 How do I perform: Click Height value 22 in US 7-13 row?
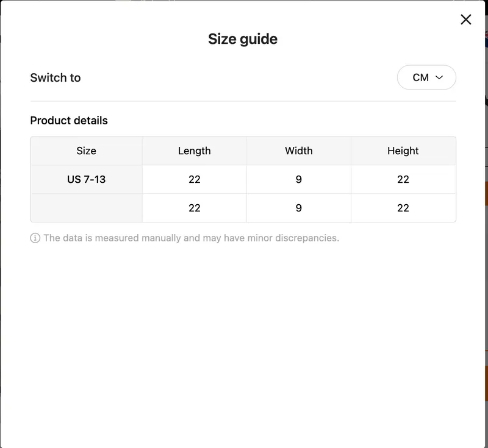point(403,179)
